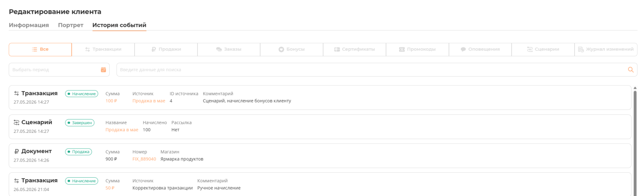Switch to Промокоды events
The height and width of the screenshot is (196, 644).
(417, 49)
